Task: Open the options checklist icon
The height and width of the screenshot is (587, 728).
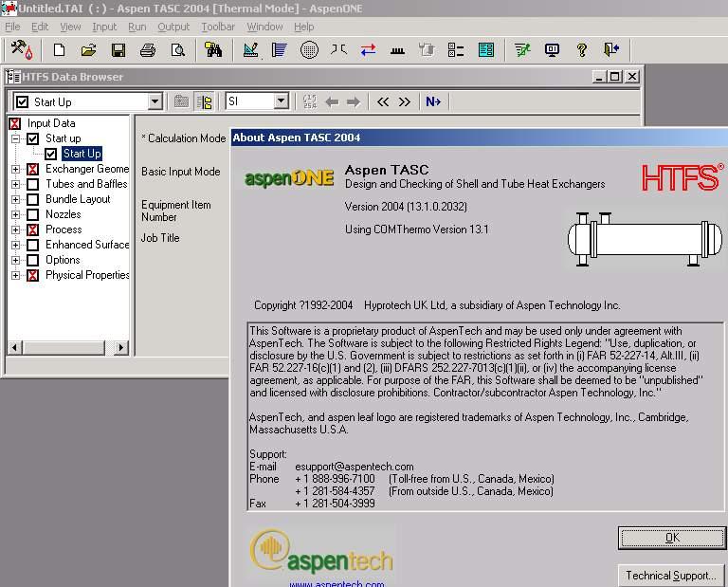Action: pos(456,49)
